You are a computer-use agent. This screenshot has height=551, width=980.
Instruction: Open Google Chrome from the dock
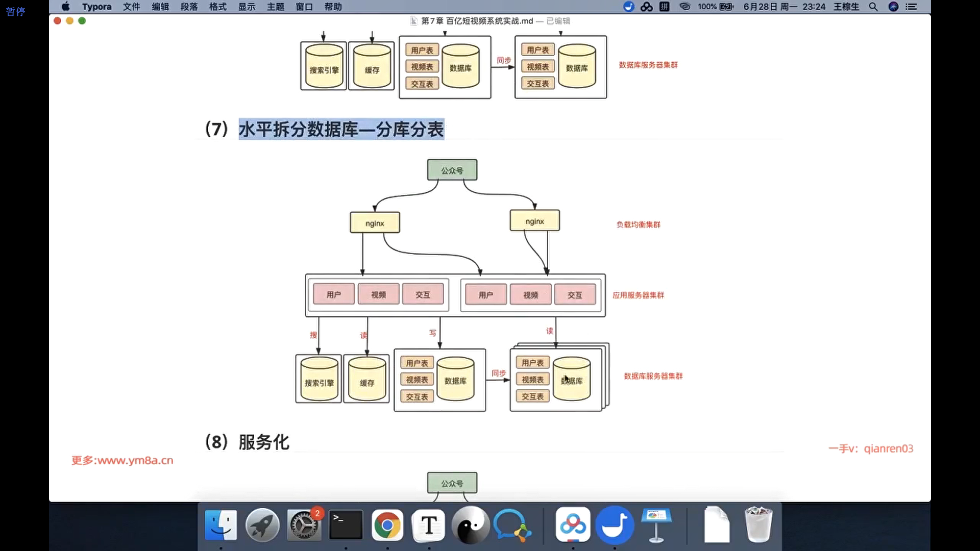387,524
